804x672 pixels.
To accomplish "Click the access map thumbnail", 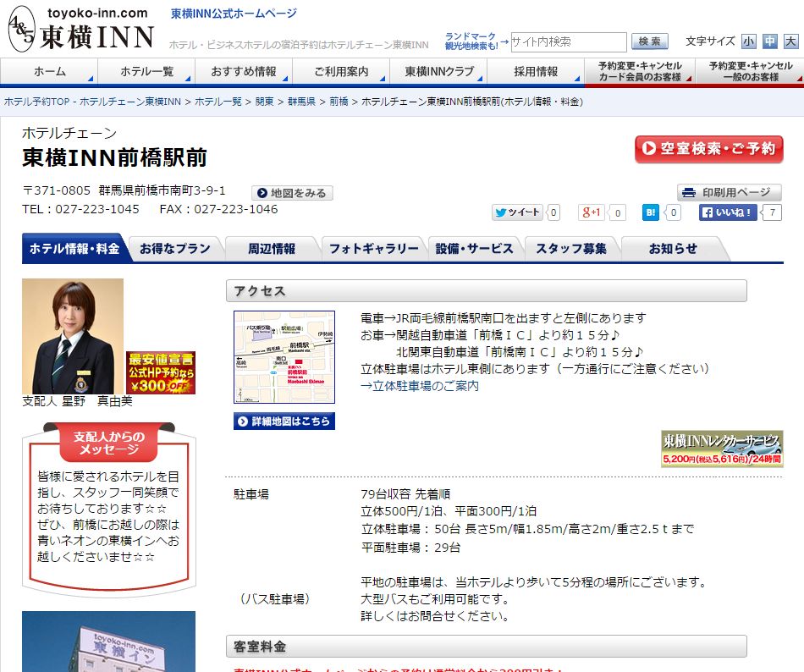I will (x=284, y=357).
